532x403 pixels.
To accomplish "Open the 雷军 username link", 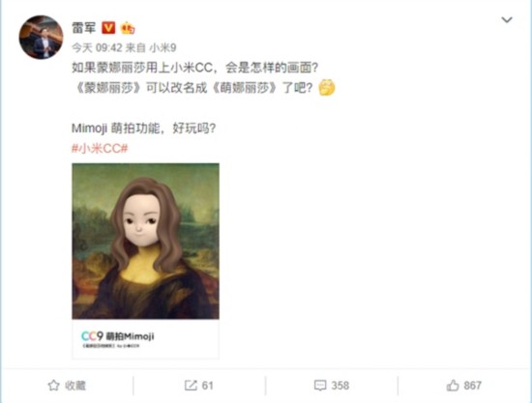I will click(x=84, y=28).
